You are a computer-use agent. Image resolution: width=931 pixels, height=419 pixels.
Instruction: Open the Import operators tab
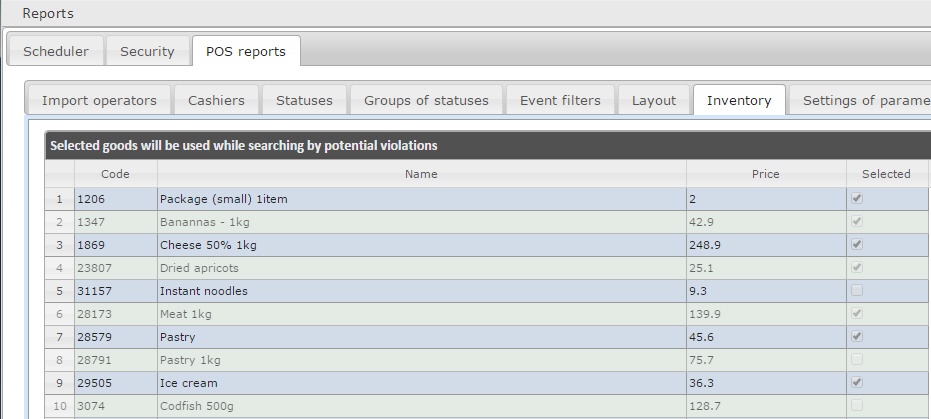[x=99, y=100]
